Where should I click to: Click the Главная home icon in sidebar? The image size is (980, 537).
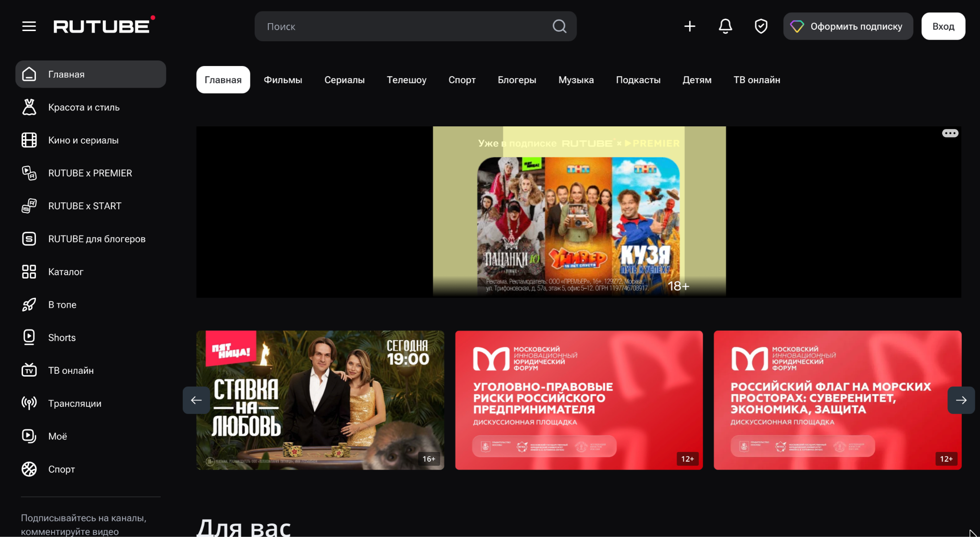pyautogui.click(x=29, y=74)
